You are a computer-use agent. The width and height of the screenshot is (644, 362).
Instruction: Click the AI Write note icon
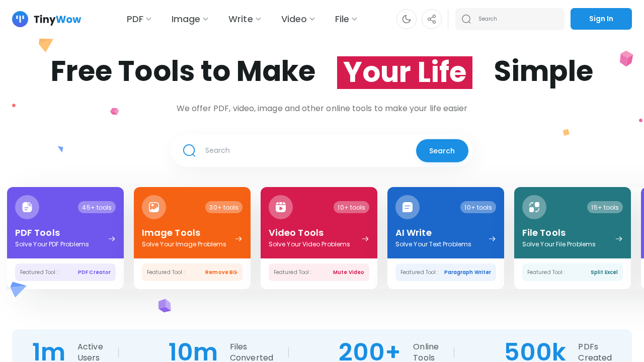point(408,207)
